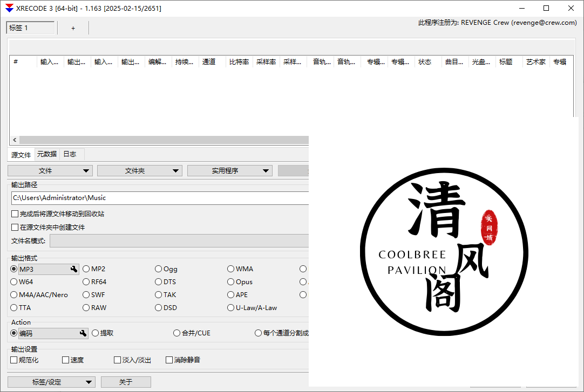Sort by 光盘... column header
The image size is (584, 392).
point(482,61)
